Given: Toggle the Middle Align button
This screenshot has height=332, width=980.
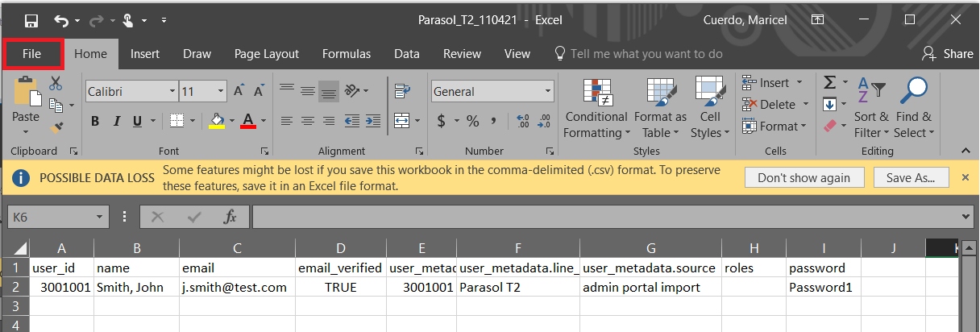Looking at the screenshot, I should [x=307, y=91].
